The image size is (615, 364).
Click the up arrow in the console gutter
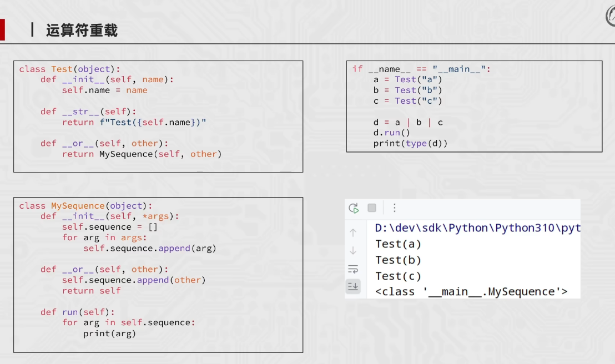pyautogui.click(x=353, y=232)
